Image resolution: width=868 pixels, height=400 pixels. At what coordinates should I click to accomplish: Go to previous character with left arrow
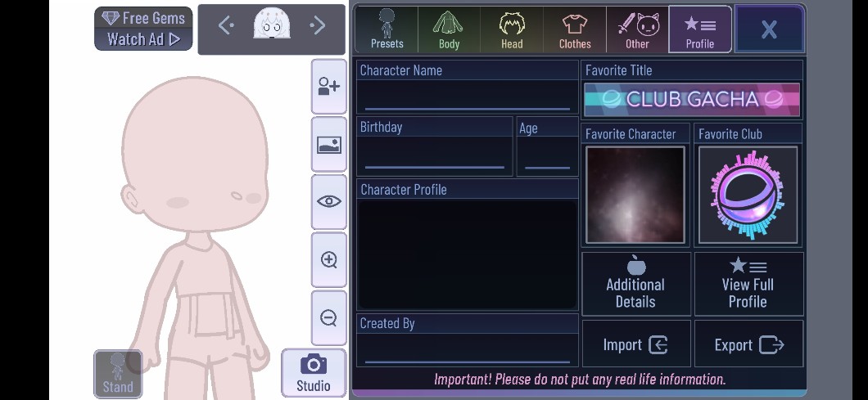(226, 25)
